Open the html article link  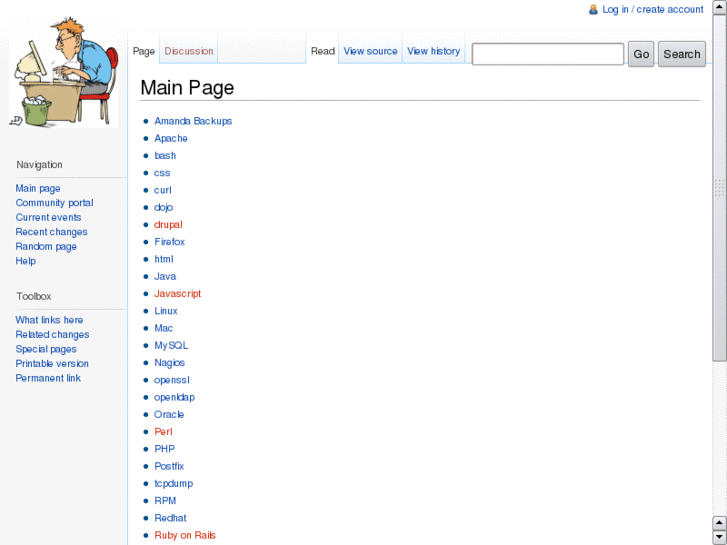tap(164, 259)
